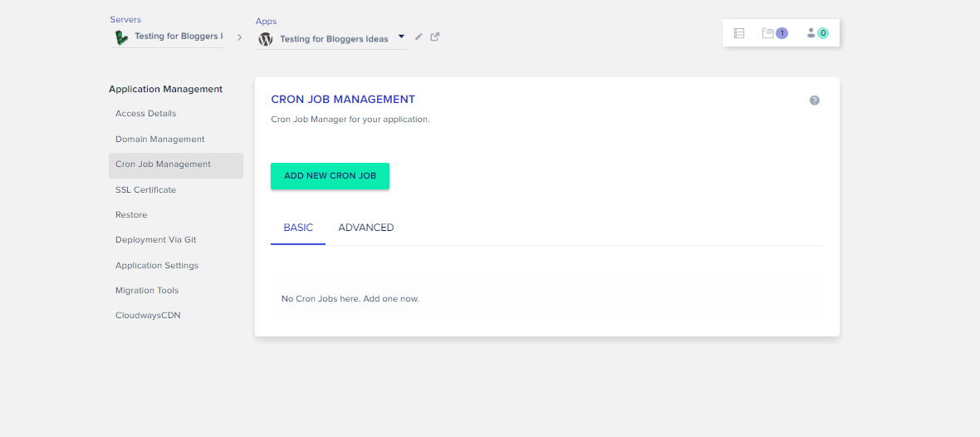Select the BASIC tab
Screen dimensions: 980x437
click(x=298, y=228)
